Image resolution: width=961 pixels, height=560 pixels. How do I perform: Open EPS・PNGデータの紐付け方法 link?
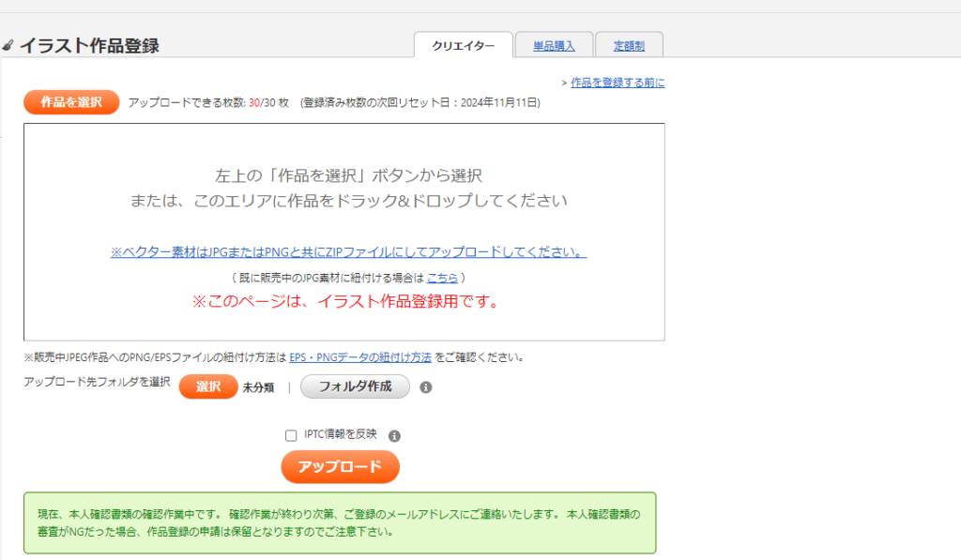(360, 357)
